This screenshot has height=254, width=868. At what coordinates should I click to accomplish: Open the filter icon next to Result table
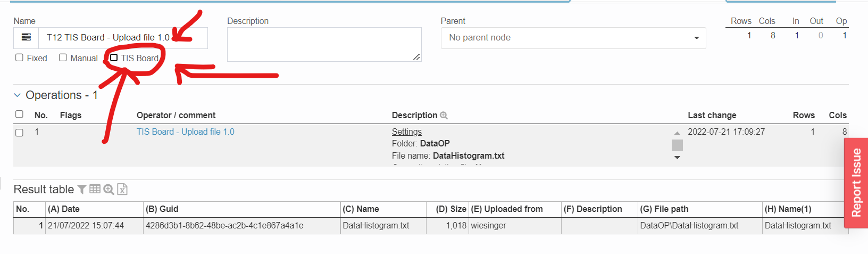pos(82,189)
